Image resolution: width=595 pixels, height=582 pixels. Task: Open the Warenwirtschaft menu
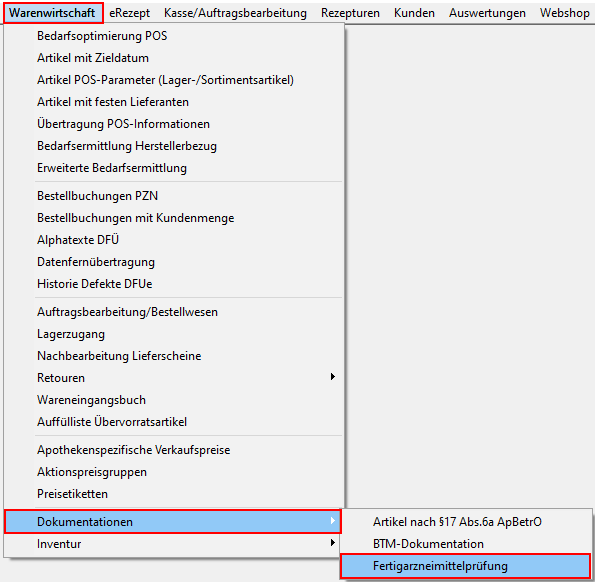click(52, 13)
